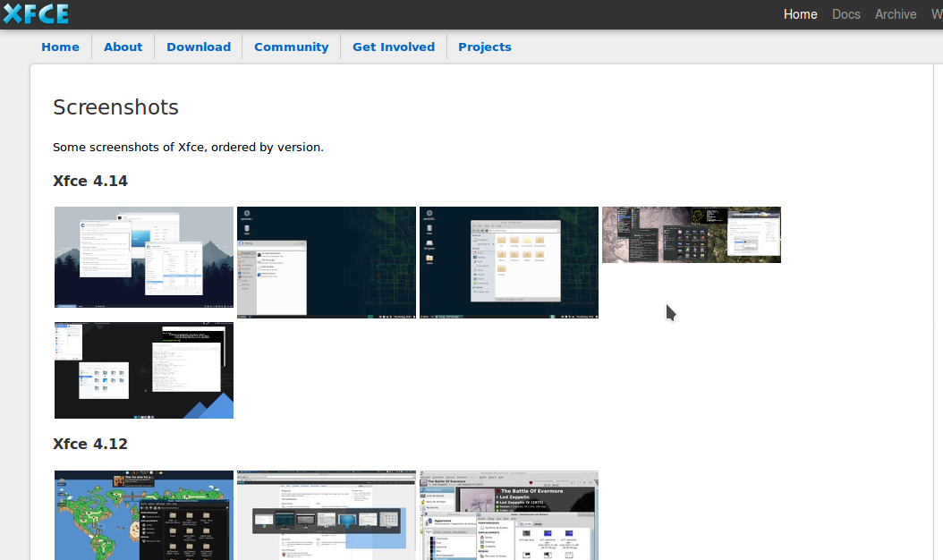Image resolution: width=943 pixels, height=560 pixels.
Task: Open the panel preview screenshot under Xfce 4.12
Action: click(326, 515)
